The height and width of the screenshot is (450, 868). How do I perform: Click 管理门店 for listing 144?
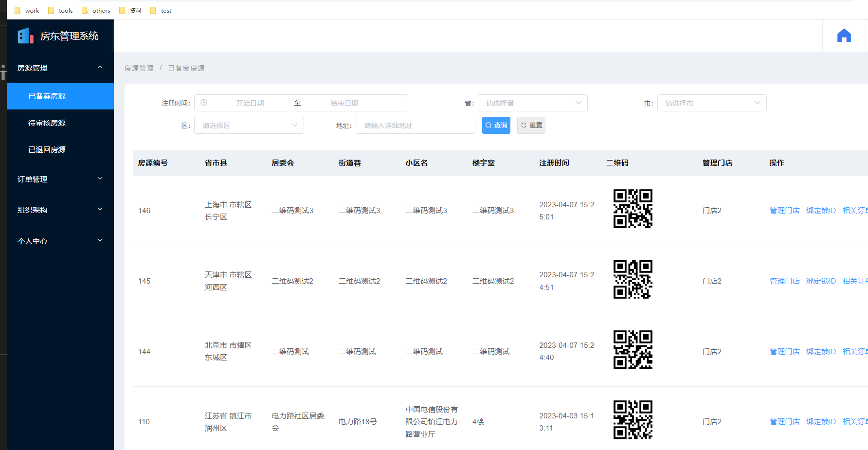point(785,351)
